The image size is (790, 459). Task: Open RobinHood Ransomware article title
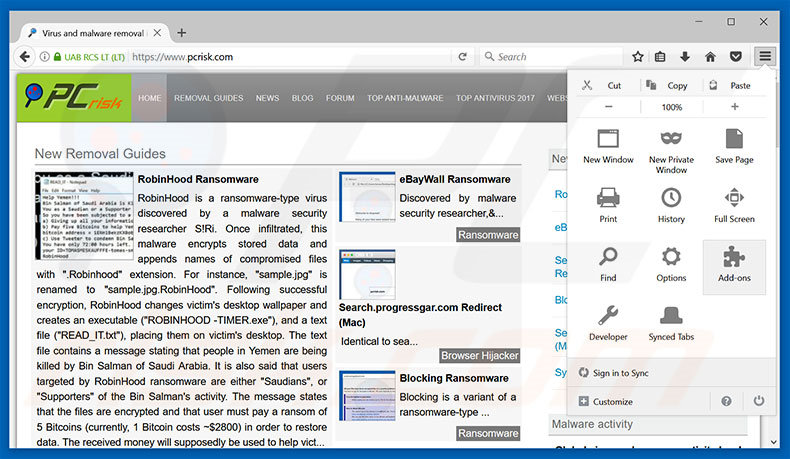pyautogui.click(x=198, y=179)
